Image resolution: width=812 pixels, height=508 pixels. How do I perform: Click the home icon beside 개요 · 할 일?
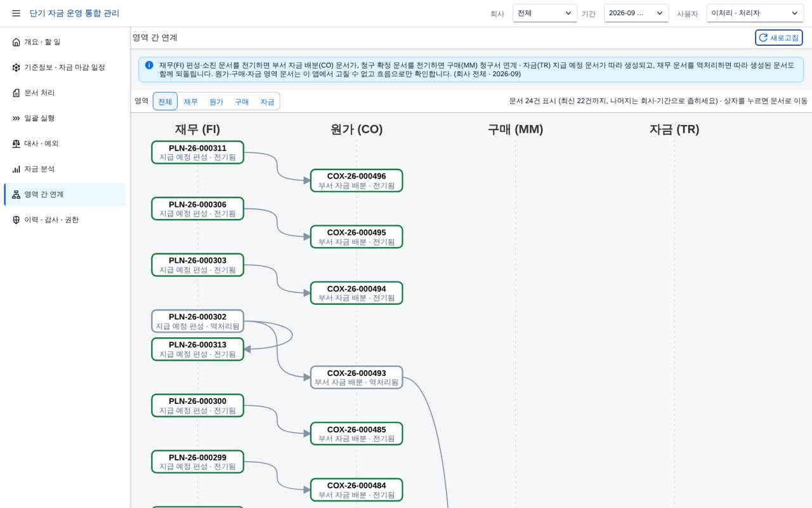(16, 42)
